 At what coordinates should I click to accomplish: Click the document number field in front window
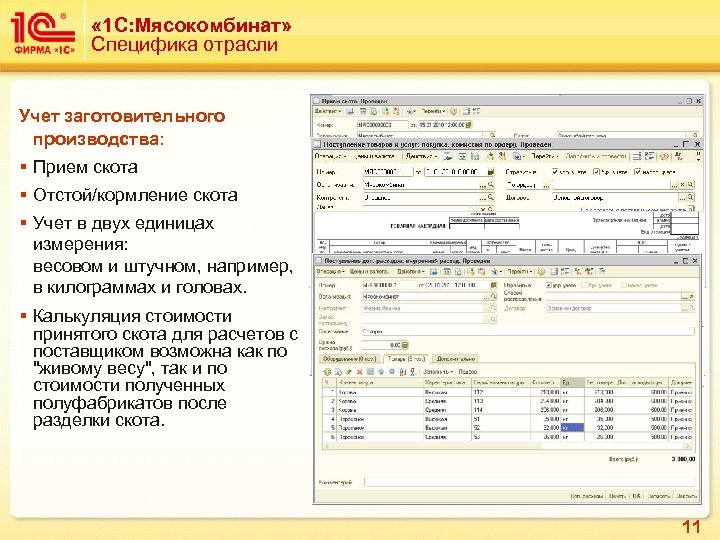click(389, 285)
